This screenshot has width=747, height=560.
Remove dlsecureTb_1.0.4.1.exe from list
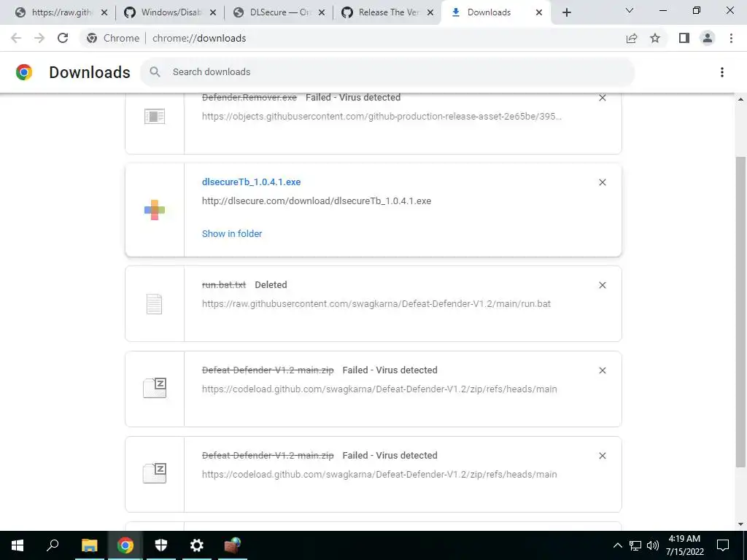[602, 182]
